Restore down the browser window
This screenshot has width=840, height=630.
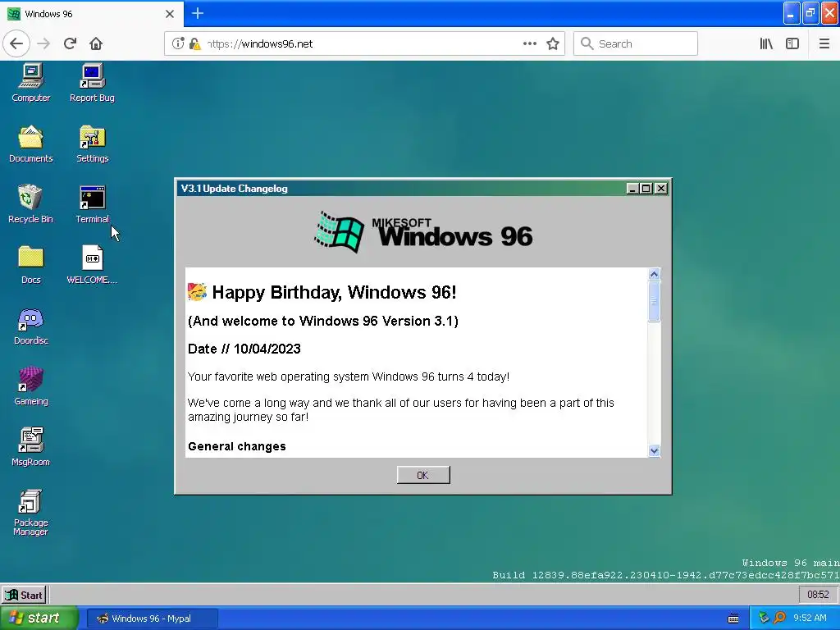810,13
